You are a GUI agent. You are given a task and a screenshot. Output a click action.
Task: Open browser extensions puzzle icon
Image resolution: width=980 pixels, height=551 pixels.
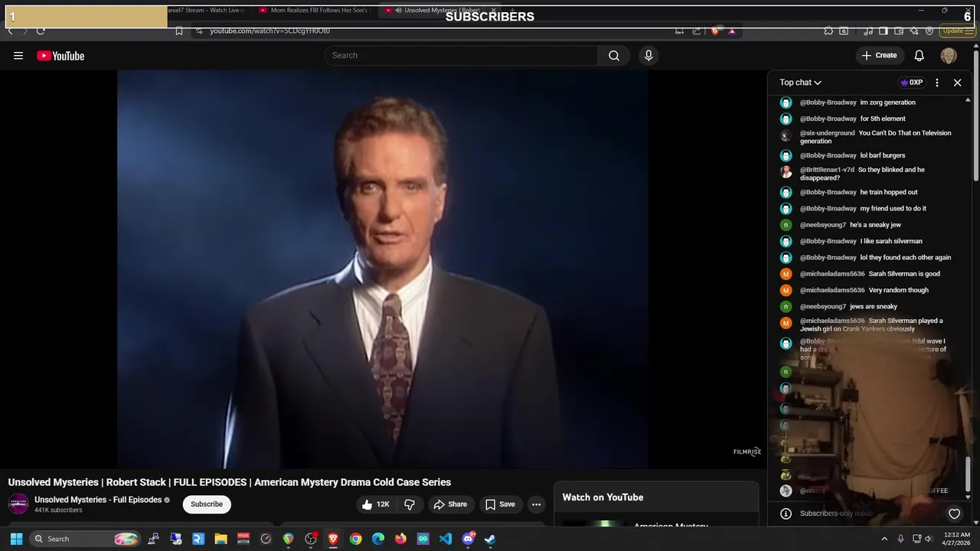click(828, 31)
